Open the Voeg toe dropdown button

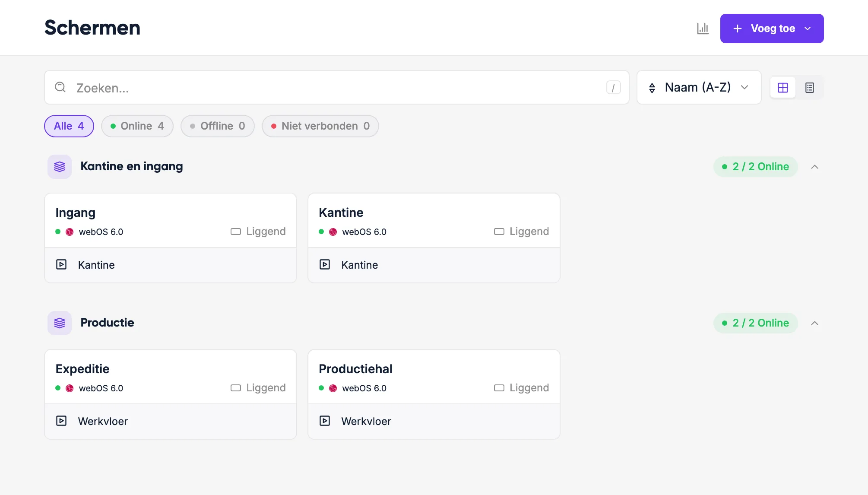point(772,29)
